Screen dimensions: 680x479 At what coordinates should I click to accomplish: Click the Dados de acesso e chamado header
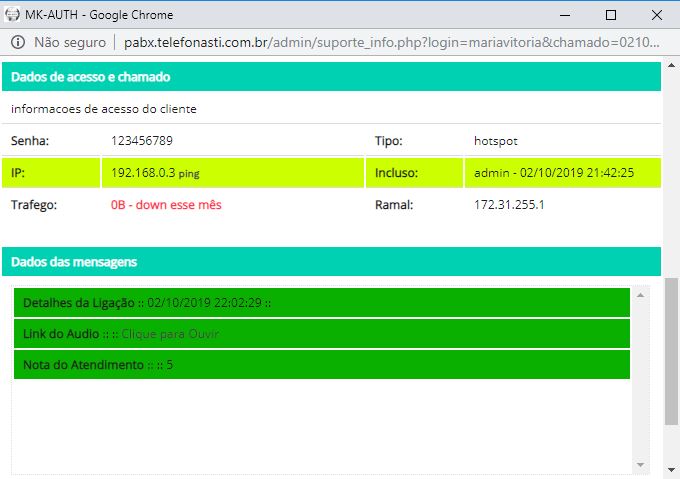pyautogui.click(x=331, y=77)
